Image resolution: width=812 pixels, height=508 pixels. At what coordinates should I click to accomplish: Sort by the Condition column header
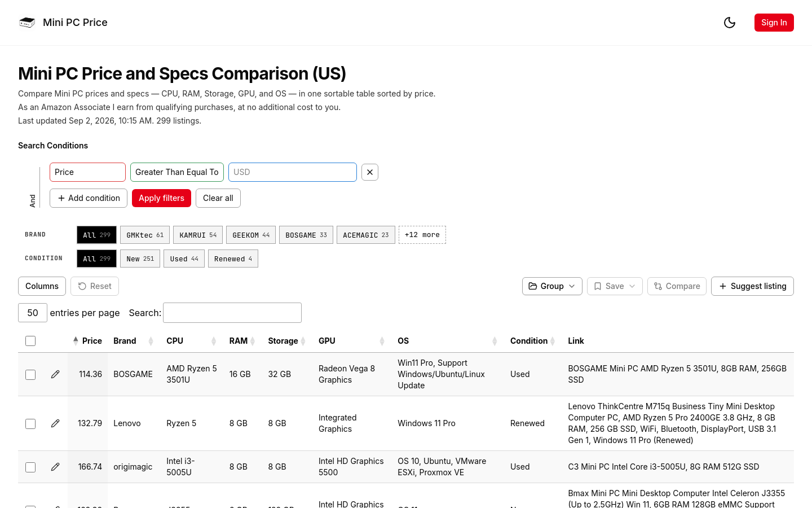click(533, 341)
